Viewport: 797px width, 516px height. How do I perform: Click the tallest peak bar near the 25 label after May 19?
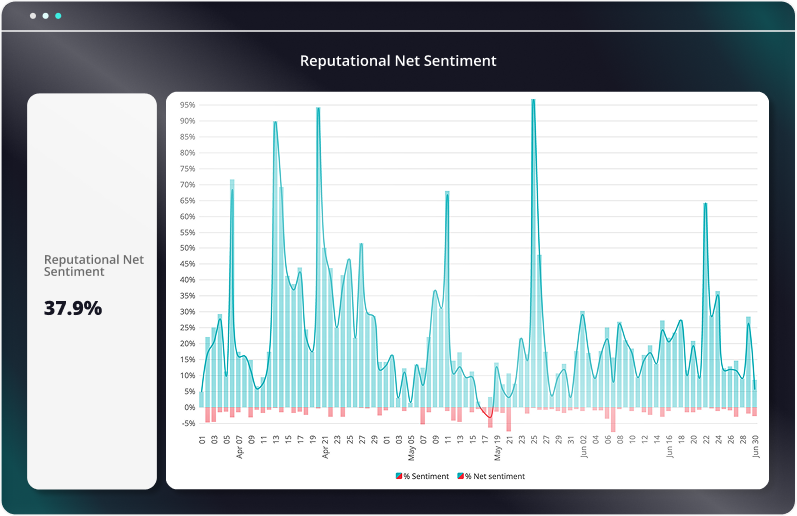(x=533, y=250)
